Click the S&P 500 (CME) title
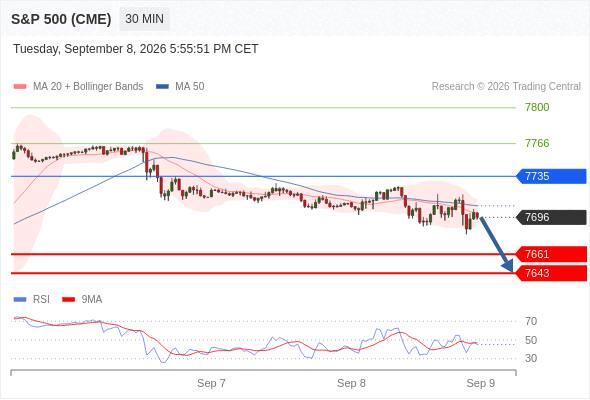This screenshot has height=400, width=590. click(61, 19)
